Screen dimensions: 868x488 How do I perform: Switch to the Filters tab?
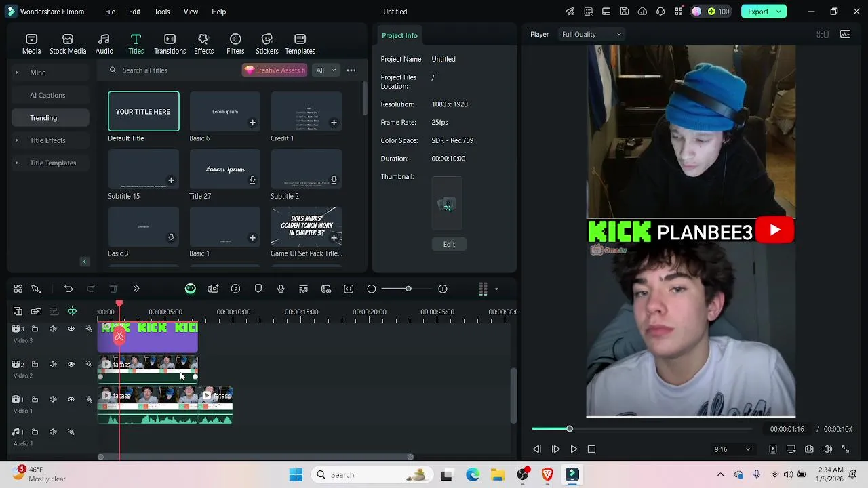pyautogui.click(x=235, y=44)
